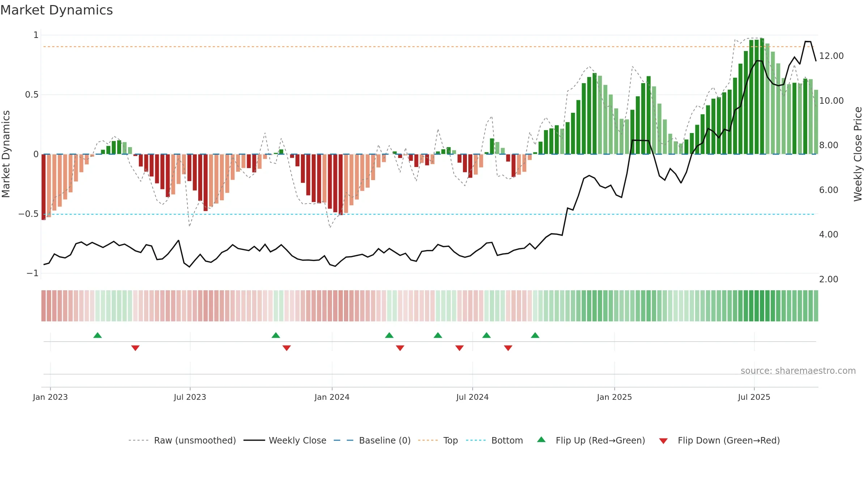
Task: Click the Jul 2025 x-axis label
Action: pyautogui.click(x=754, y=397)
